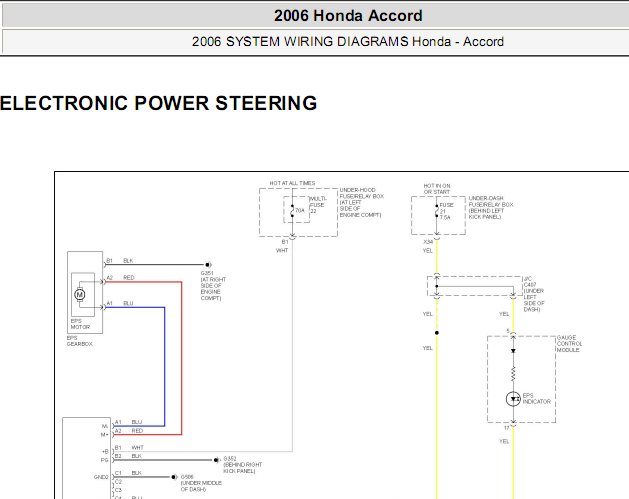The width and height of the screenshot is (629, 499).
Task: Click the G506 ground point dot
Action: [x=174, y=477]
